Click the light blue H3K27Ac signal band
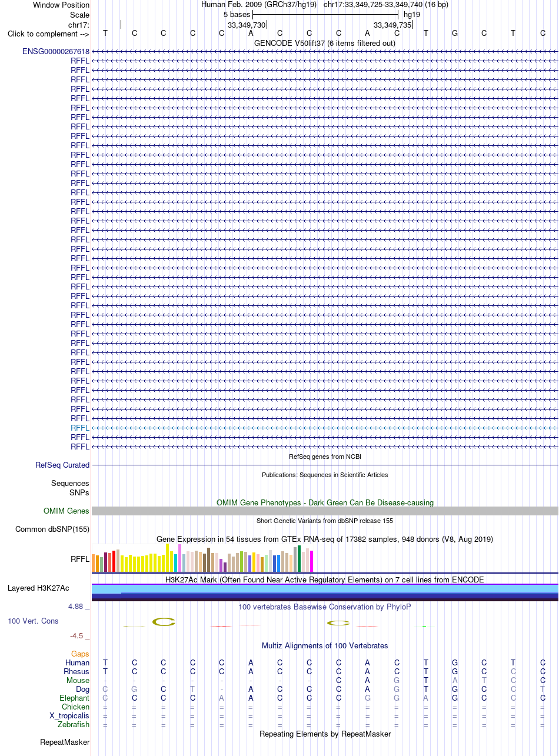This screenshot has height=756, width=559. coord(325,589)
